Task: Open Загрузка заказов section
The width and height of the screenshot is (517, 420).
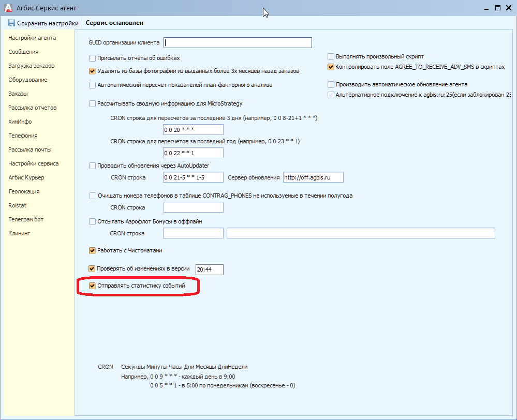Action: point(32,66)
